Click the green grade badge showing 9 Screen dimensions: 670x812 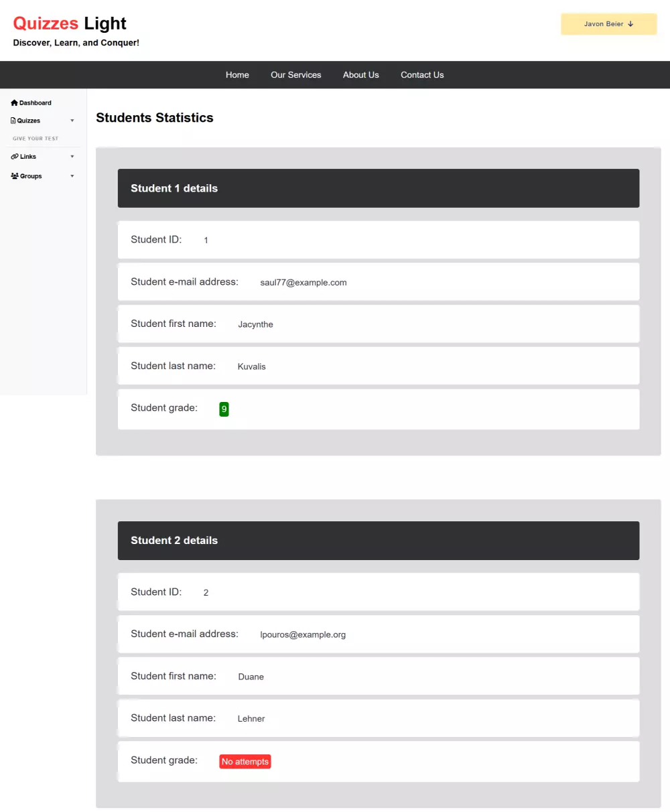pyautogui.click(x=224, y=409)
